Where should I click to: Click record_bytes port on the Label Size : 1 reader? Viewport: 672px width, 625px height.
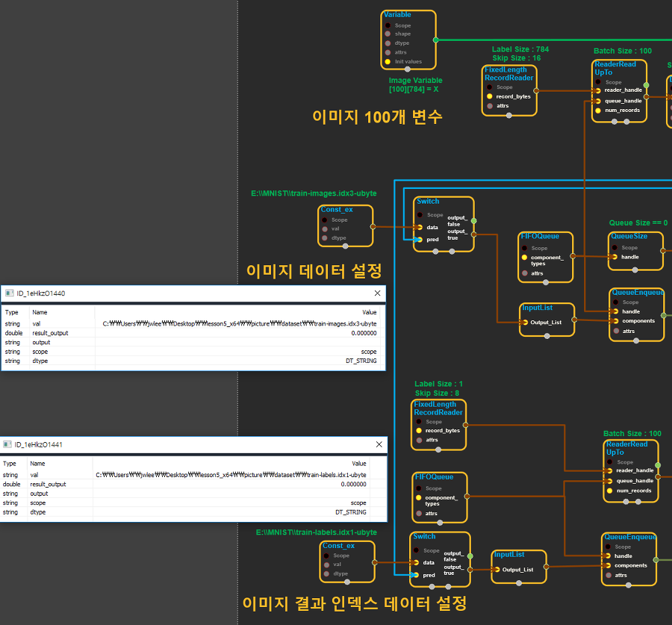(418, 431)
